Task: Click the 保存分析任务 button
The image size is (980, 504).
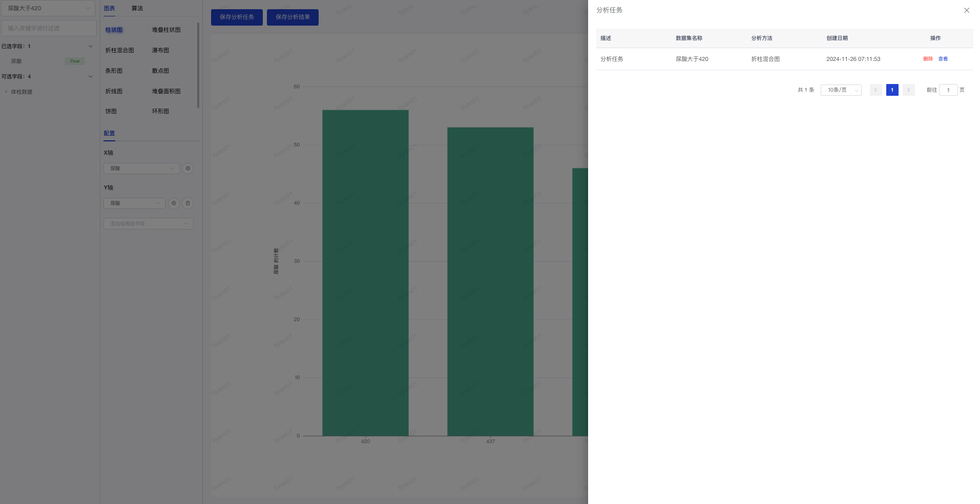Action: point(237,17)
